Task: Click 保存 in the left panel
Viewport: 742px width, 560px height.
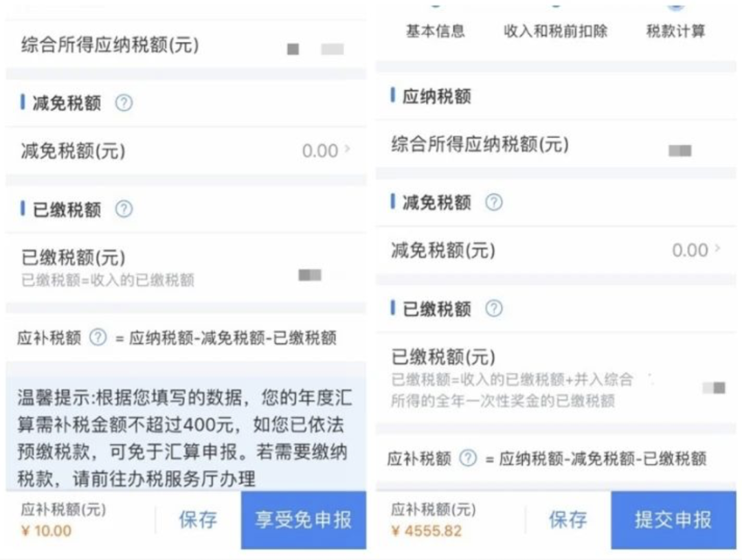Action: click(198, 519)
